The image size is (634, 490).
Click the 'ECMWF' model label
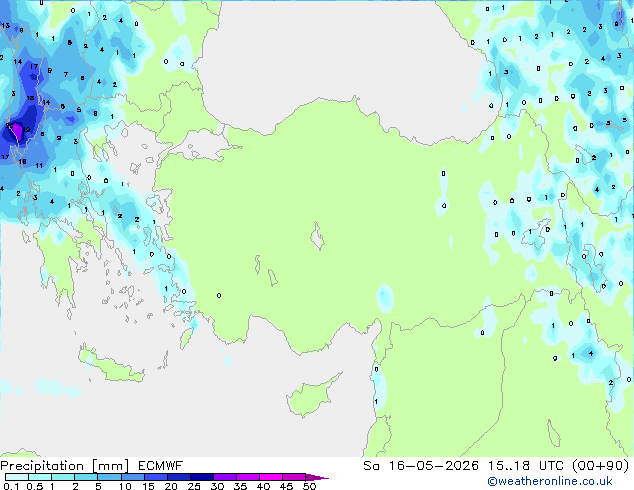[161, 466]
